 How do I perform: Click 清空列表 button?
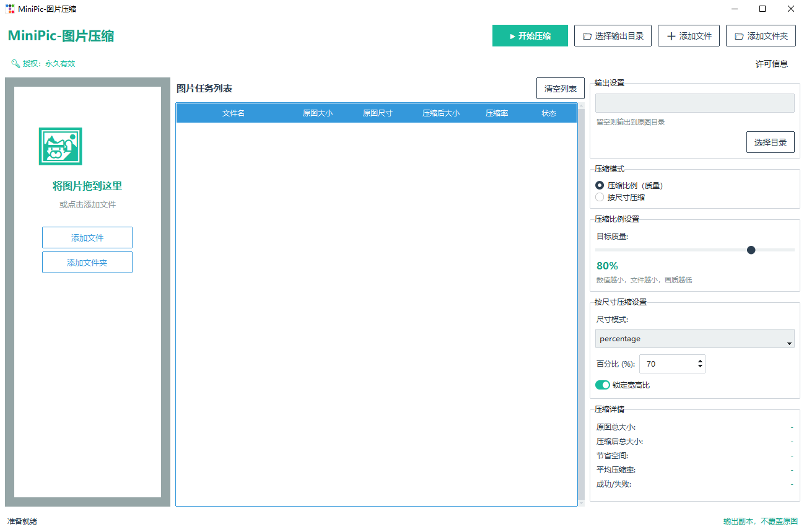pos(561,89)
